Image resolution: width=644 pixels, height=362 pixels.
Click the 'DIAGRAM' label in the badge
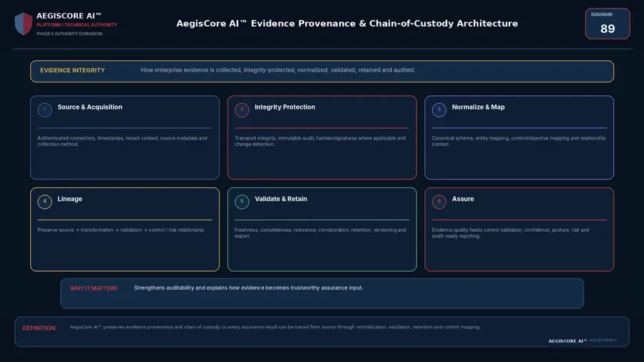(601, 14)
